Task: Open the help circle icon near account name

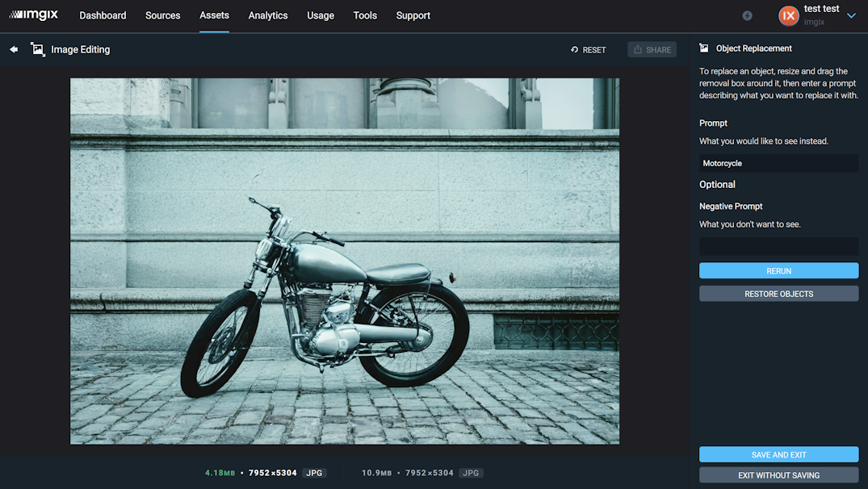Action: click(747, 15)
